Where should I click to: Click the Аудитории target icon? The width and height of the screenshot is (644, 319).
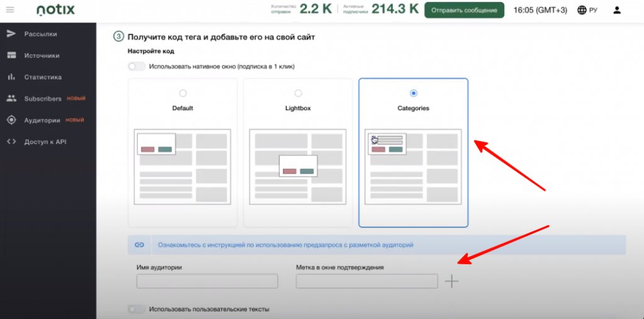[11, 120]
